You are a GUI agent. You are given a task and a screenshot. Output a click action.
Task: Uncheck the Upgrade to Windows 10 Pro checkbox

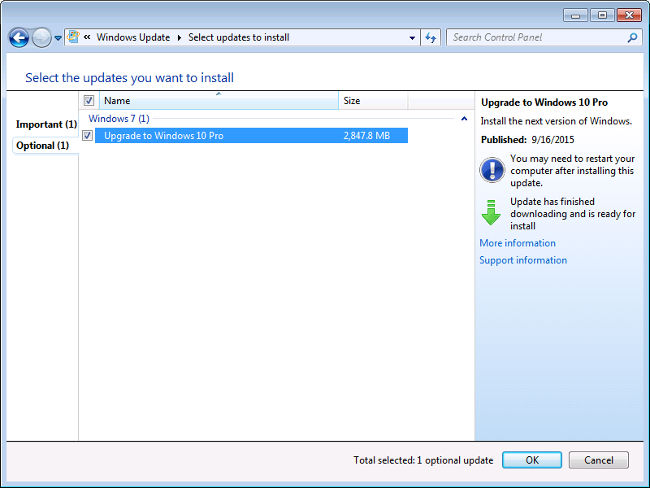tap(89, 136)
